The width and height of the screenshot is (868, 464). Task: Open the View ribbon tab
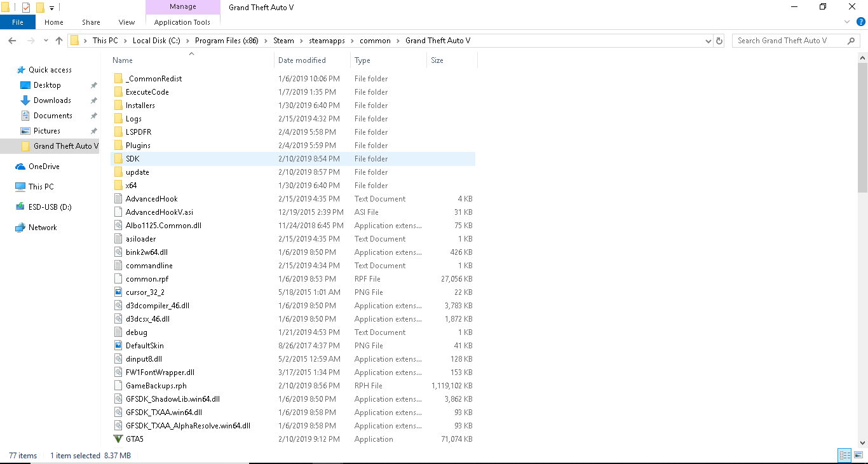(x=127, y=22)
